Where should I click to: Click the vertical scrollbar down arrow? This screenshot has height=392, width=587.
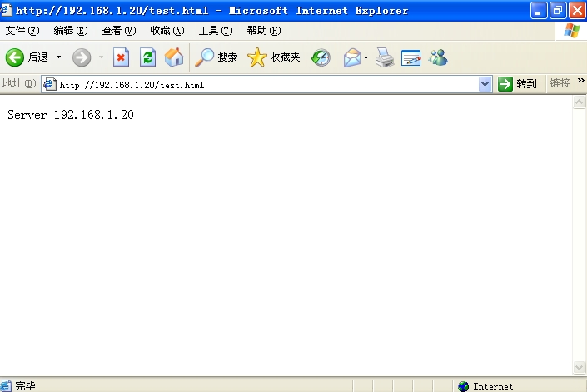click(580, 367)
